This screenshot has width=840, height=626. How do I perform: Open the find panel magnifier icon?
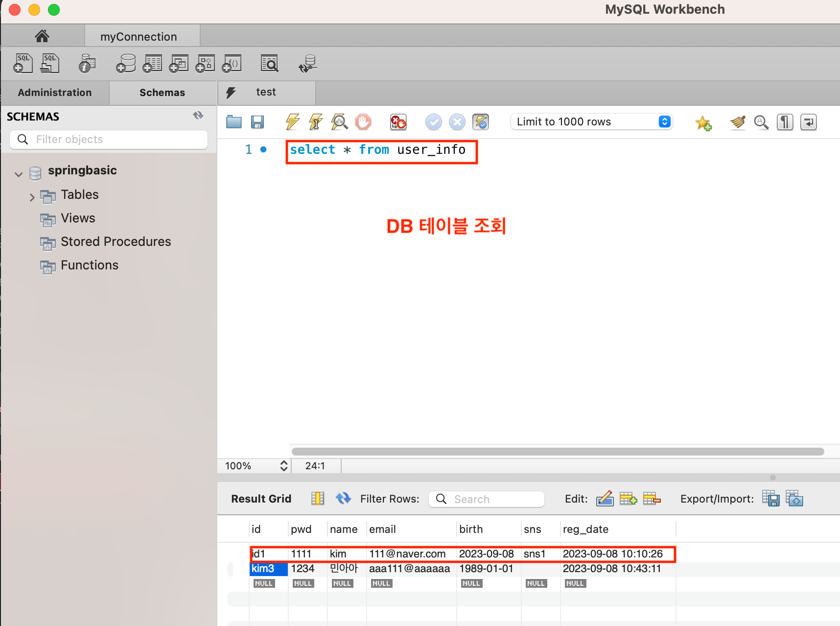[761, 122]
